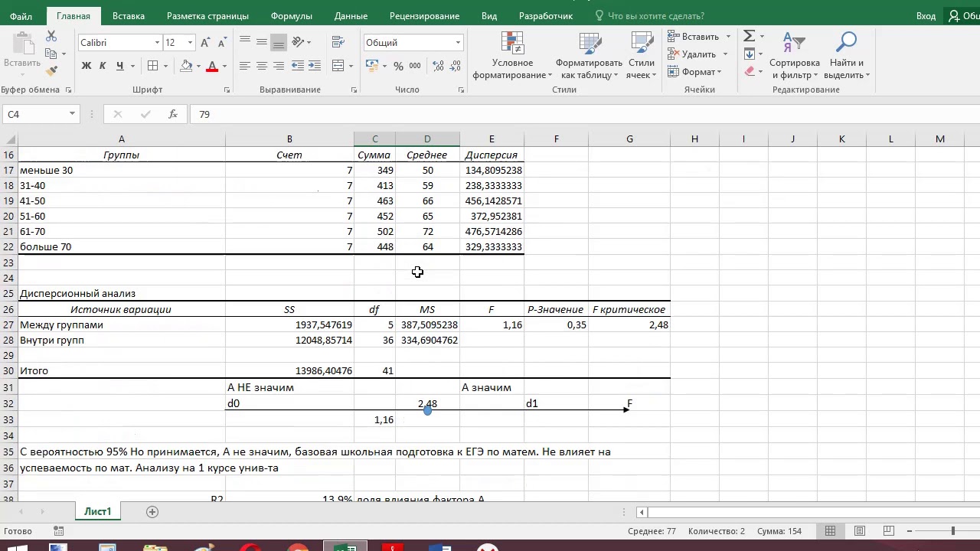Viewport: 980px width, 551px height.
Task: Switch to the Формулы tab
Action: click(x=291, y=16)
